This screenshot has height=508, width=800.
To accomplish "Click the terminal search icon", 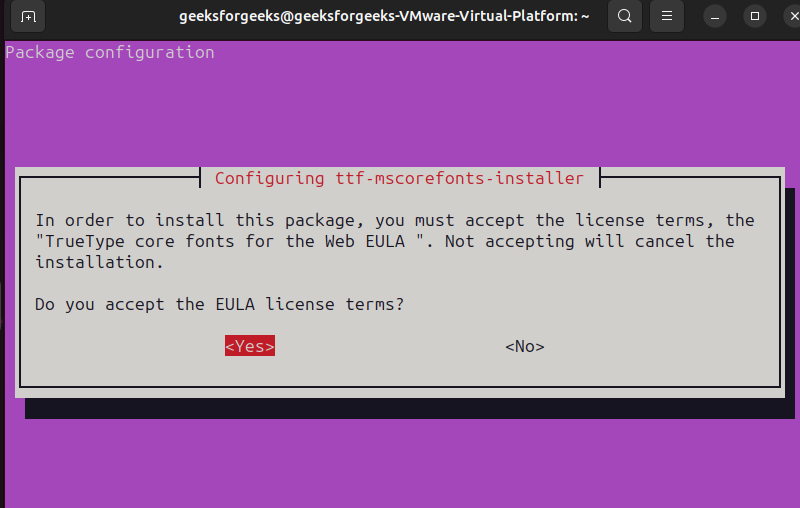I will pos(624,16).
